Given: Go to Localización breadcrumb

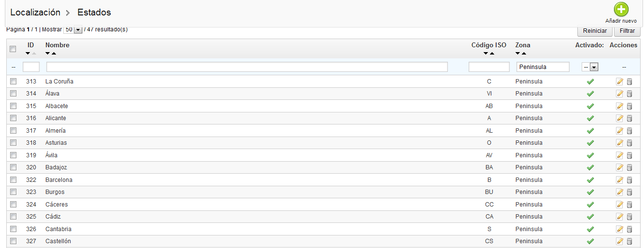Looking at the screenshot, I should 35,12.
